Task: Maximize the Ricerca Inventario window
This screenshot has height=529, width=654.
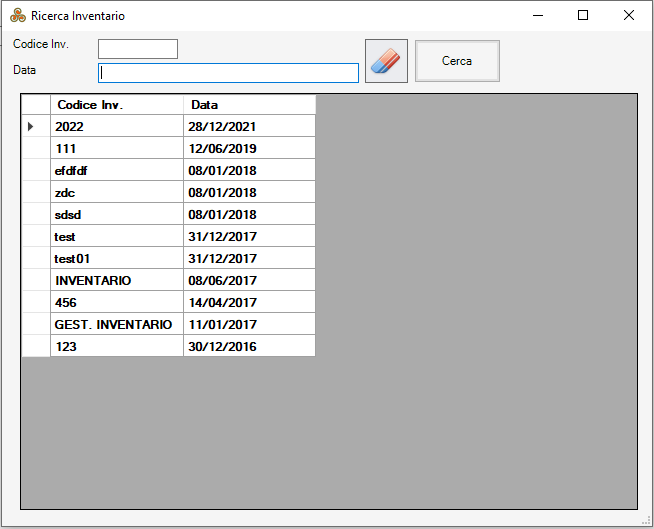Action: click(x=583, y=16)
